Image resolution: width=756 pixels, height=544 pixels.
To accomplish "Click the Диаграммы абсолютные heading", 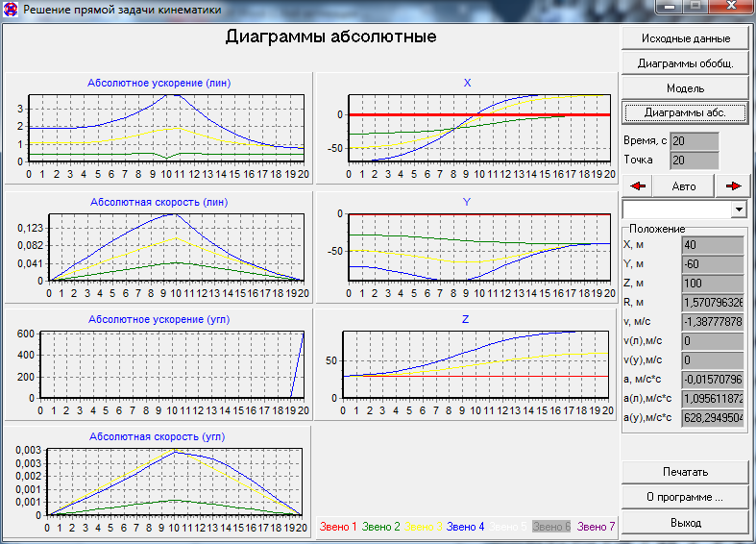I will point(330,37).
